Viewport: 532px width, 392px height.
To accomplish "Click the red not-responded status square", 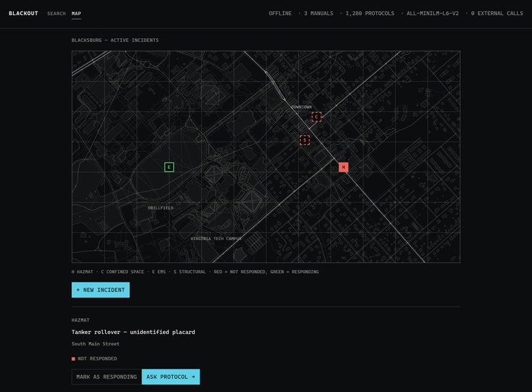I will coord(73,358).
